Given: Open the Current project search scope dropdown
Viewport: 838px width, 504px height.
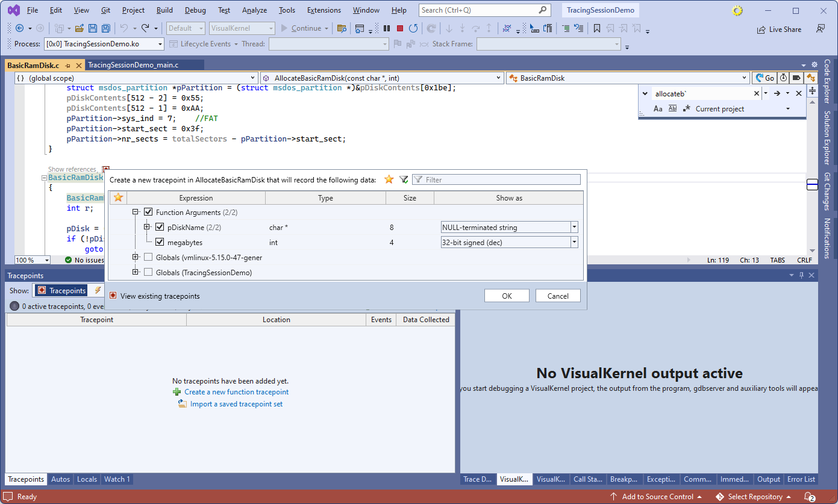Looking at the screenshot, I should point(788,109).
